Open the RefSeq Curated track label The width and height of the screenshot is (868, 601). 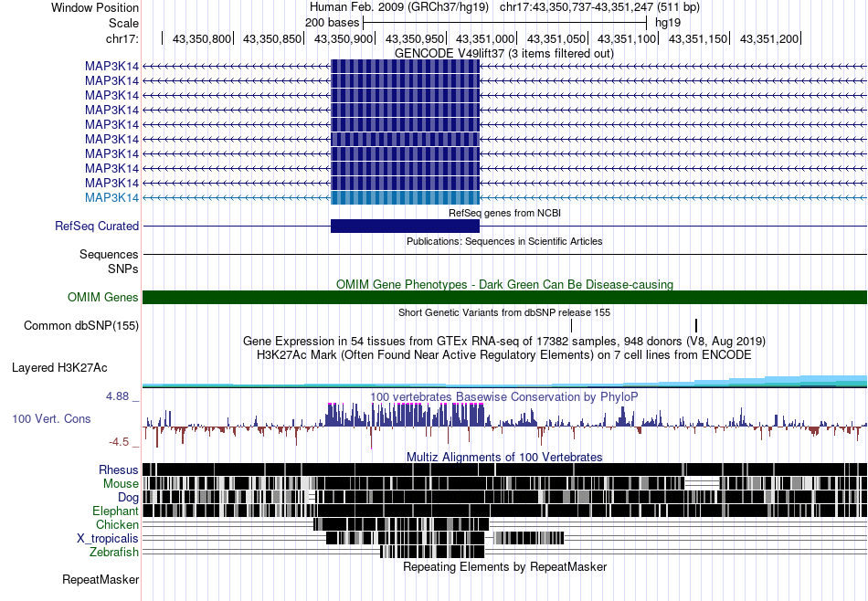(97, 226)
